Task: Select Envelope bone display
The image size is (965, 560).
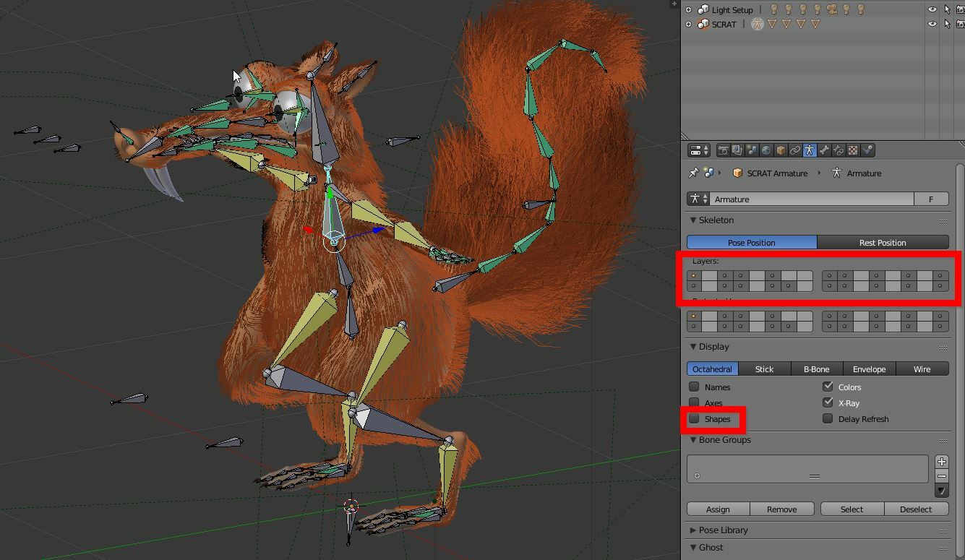Action: coord(869,369)
